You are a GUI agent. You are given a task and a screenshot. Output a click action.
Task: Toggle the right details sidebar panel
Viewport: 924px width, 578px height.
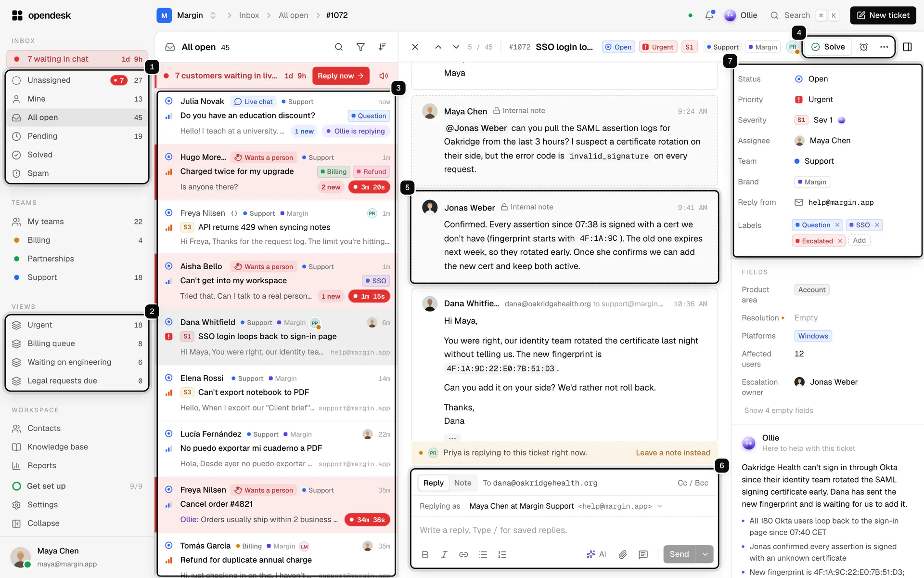[x=907, y=47]
